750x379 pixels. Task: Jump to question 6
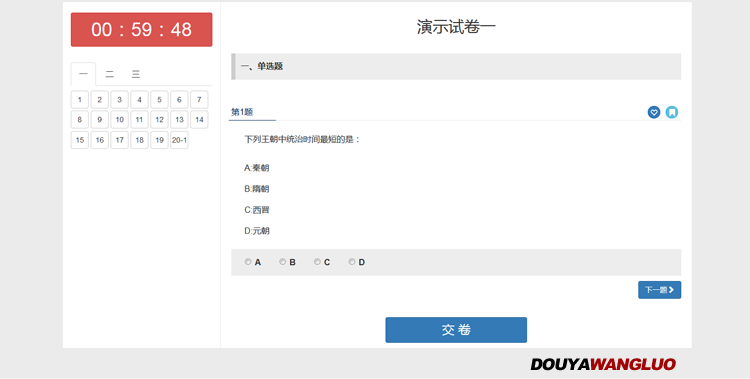[179, 100]
